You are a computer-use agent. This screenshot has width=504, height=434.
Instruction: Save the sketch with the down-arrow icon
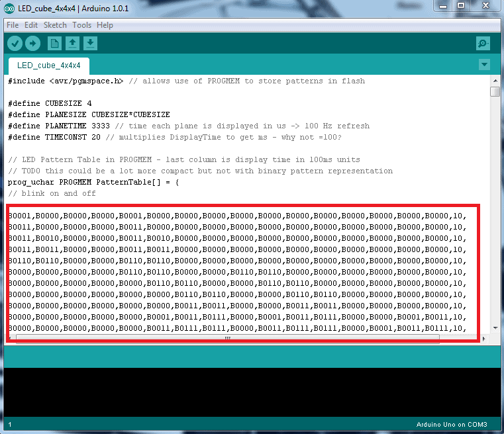(90, 44)
